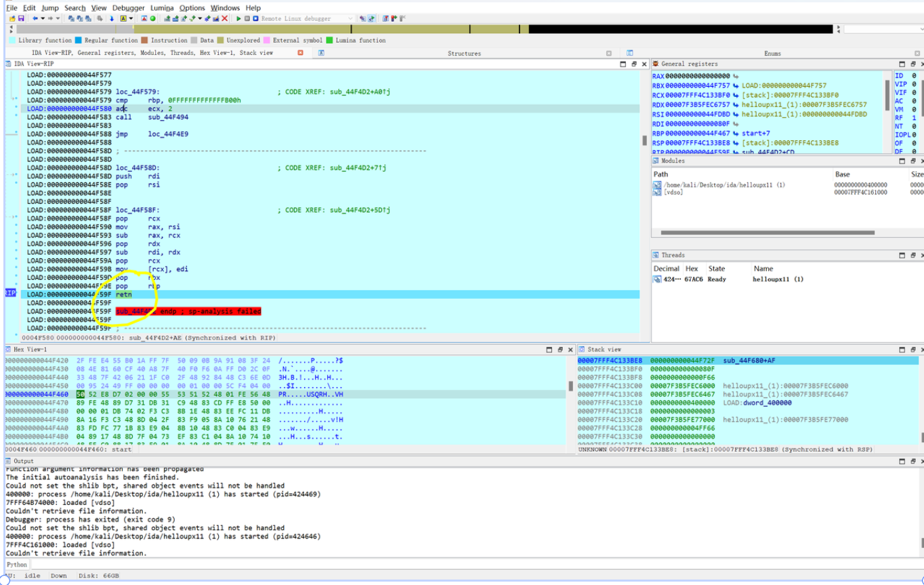Pause the debugged process icon

pyautogui.click(x=247, y=18)
